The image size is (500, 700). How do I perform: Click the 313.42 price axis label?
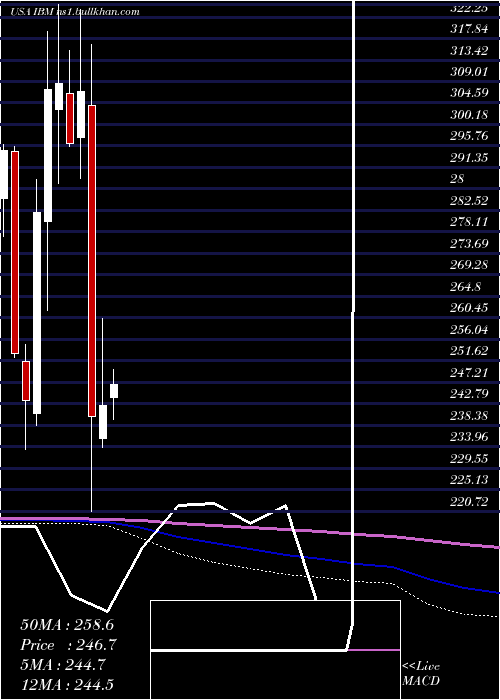point(469,50)
